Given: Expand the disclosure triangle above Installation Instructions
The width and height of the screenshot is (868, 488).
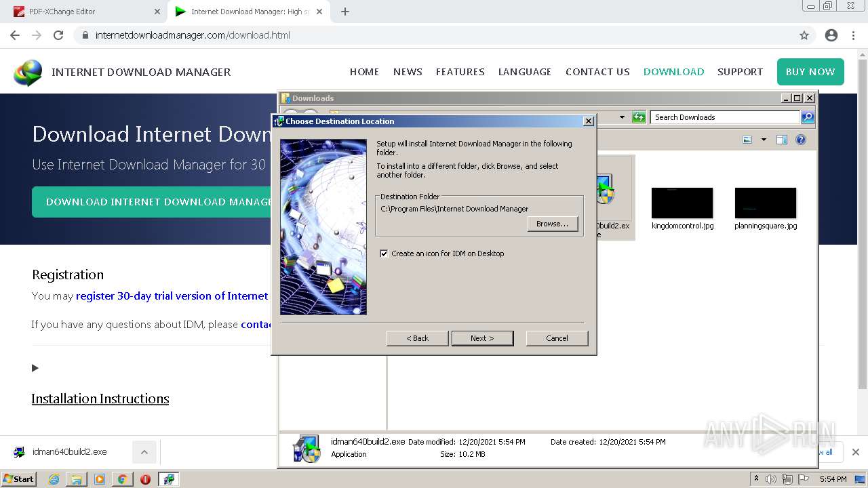Looking at the screenshot, I should pyautogui.click(x=35, y=368).
